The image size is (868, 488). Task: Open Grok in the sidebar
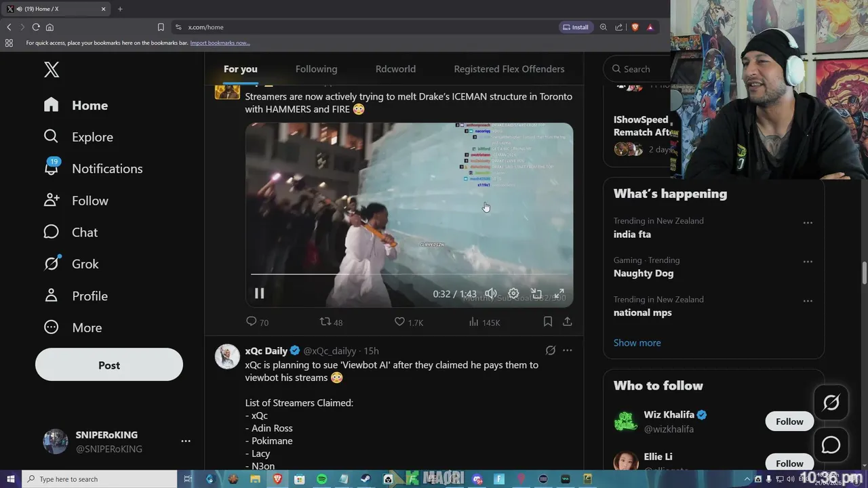[x=71, y=264]
